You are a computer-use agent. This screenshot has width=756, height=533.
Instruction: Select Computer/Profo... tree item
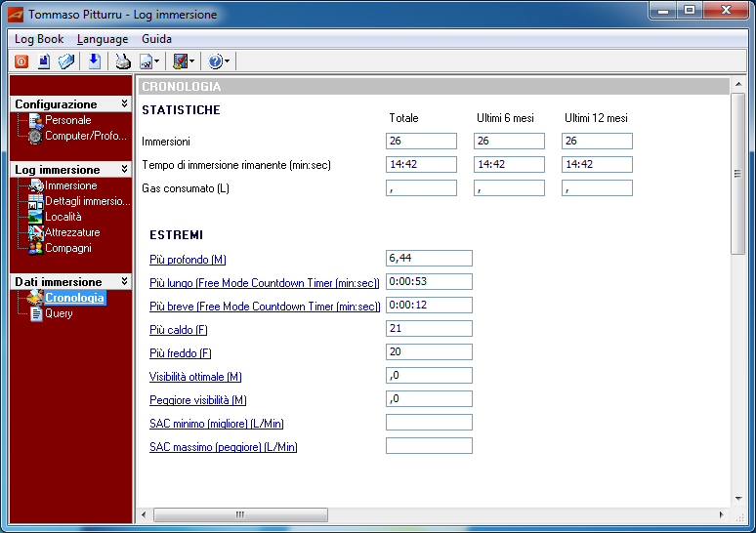pos(86,136)
